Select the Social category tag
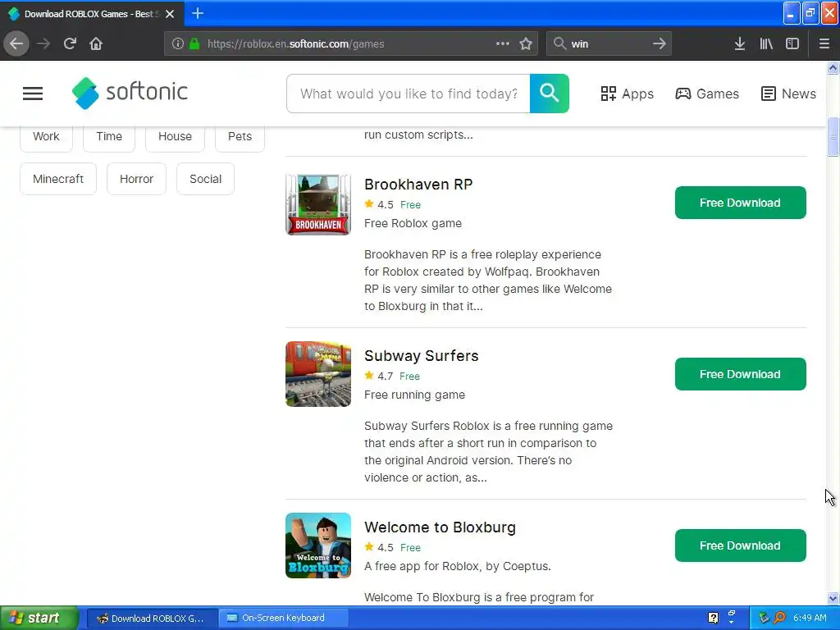 click(205, 179)
